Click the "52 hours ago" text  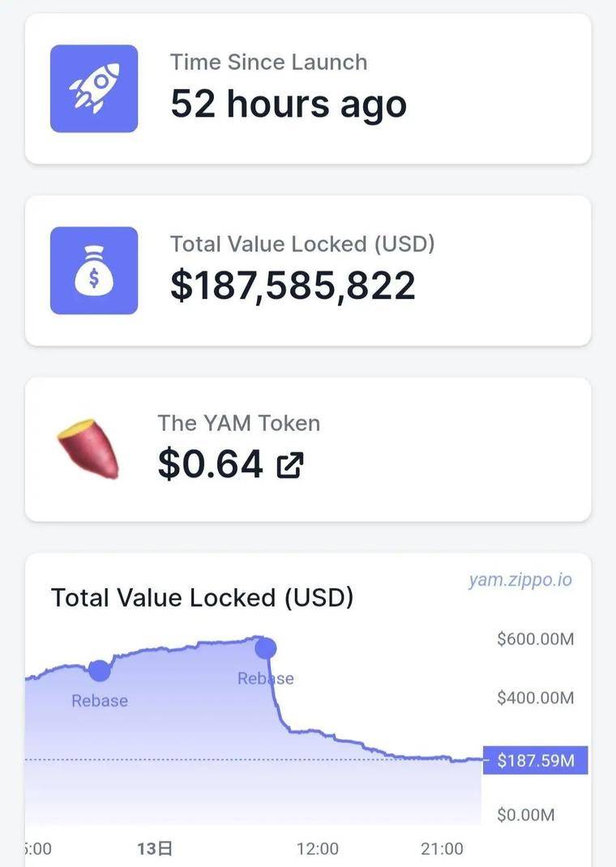(x=288, y=104)
